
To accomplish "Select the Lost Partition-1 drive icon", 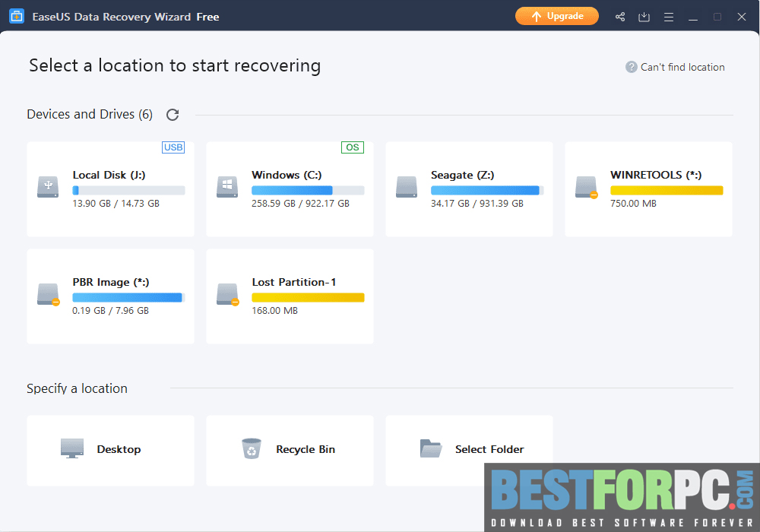I will pos(227,295).
